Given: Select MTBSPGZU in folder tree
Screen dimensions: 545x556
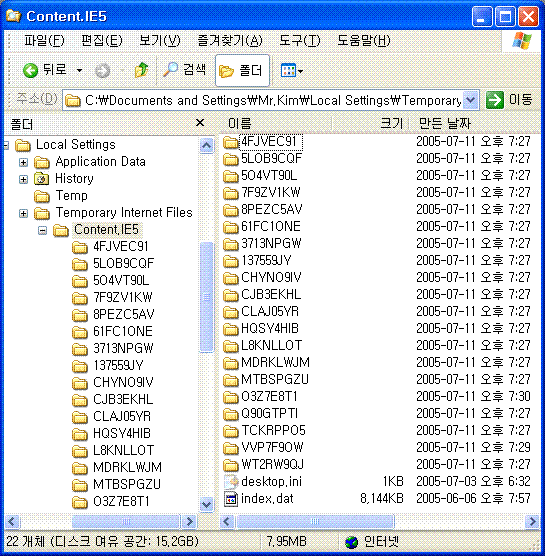Looking at the screenshot, I should pyautogui.click(x=127, y=484).
